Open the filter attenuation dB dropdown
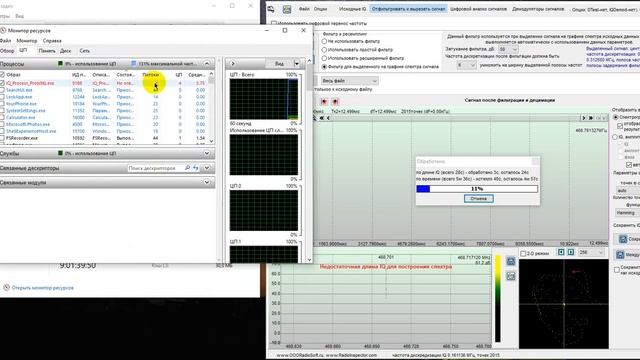Viewport: 640px width, 360px height. click(x=508, y=49)
